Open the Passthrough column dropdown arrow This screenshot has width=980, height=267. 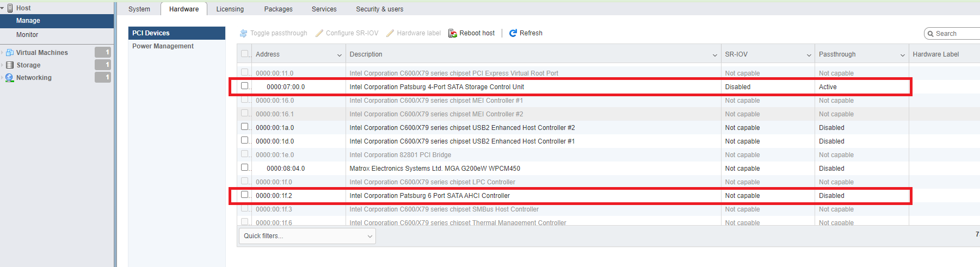click(903, 55)
